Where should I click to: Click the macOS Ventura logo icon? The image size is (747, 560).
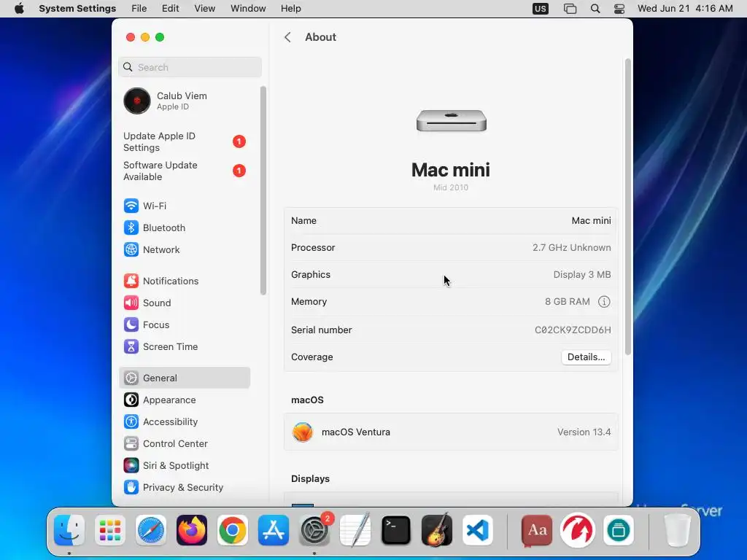pos(303,432)
